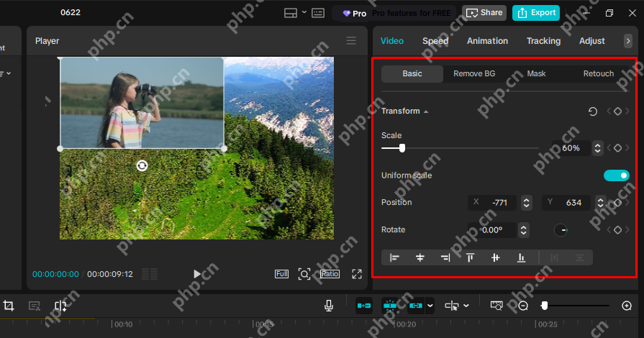Add a Scale keyframe diamond
The width and height of the screenshot is (644, 338).
point(617,148)
